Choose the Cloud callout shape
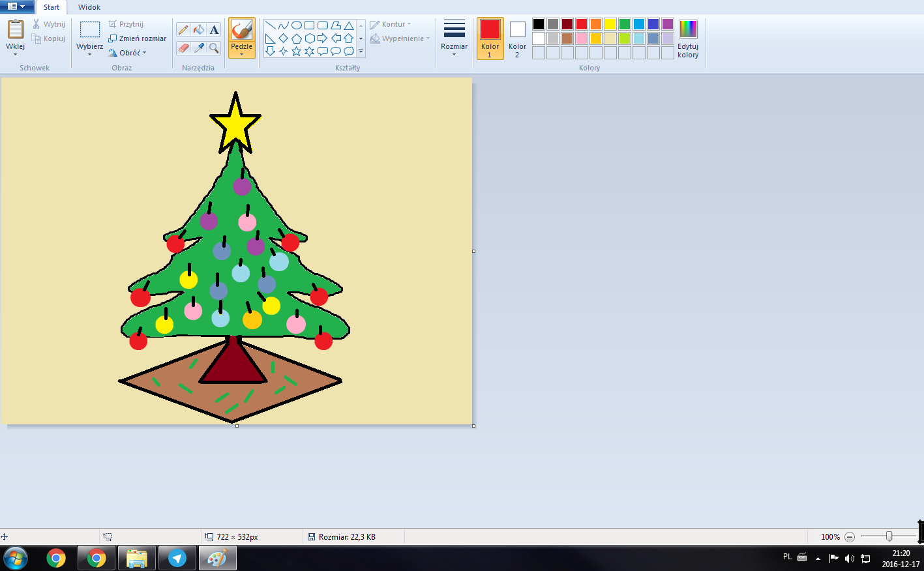This screenshot has width=924, height=571. tap(349, 51)
